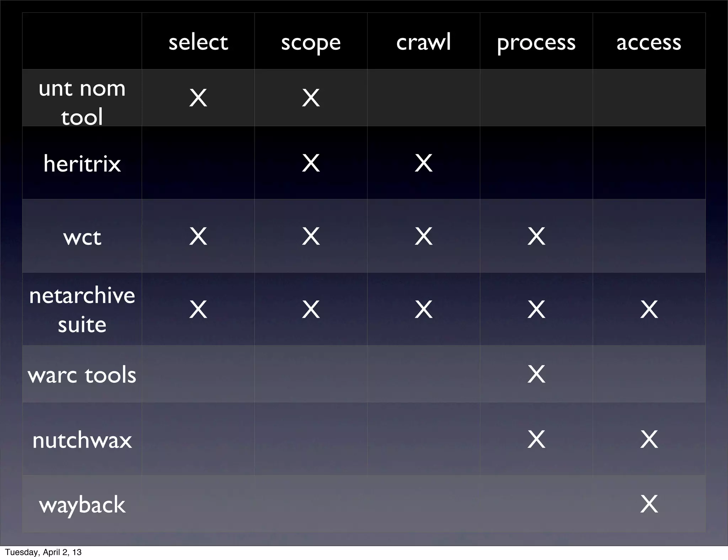
Task: Select the warc tools row label
Action: 82,375
